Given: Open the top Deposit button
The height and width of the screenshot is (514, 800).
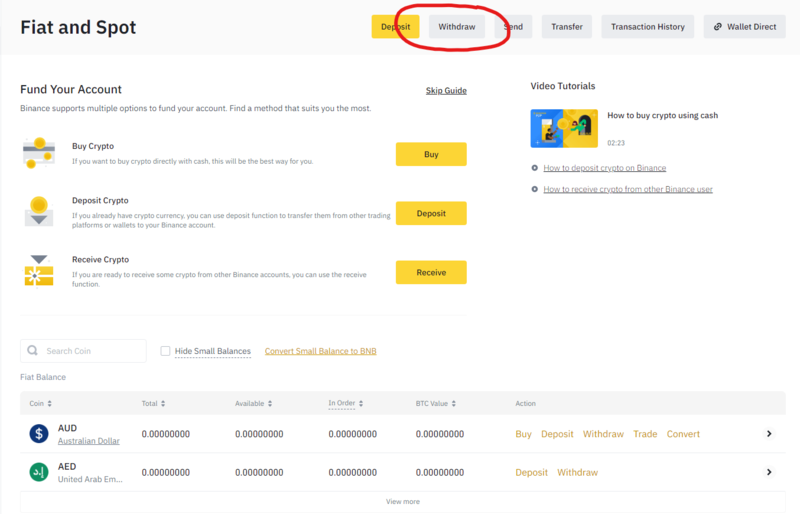Looking at the screenshot, I should click(x=395, y=27).
